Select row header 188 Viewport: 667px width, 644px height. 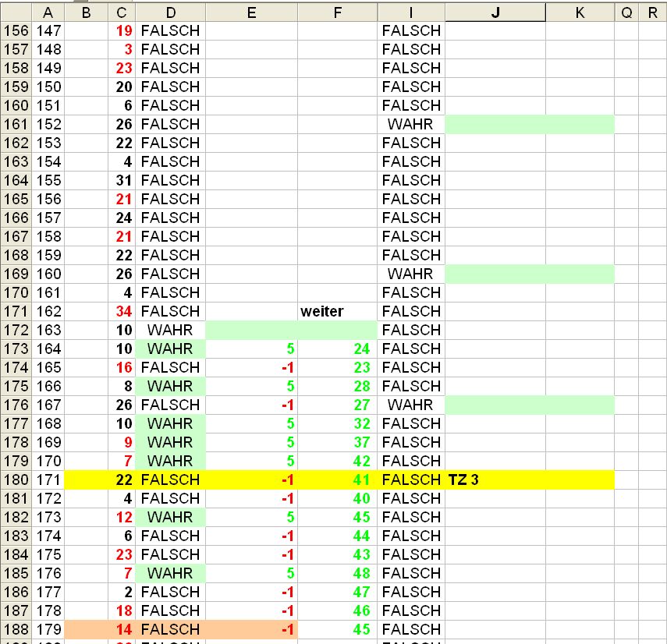pyautogui.click(x=16, y=629)
